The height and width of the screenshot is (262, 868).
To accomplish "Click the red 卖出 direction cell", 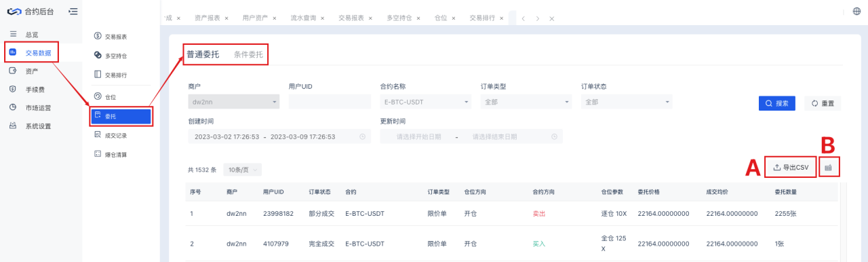I will pyautogui.click(x=539, y=213).
